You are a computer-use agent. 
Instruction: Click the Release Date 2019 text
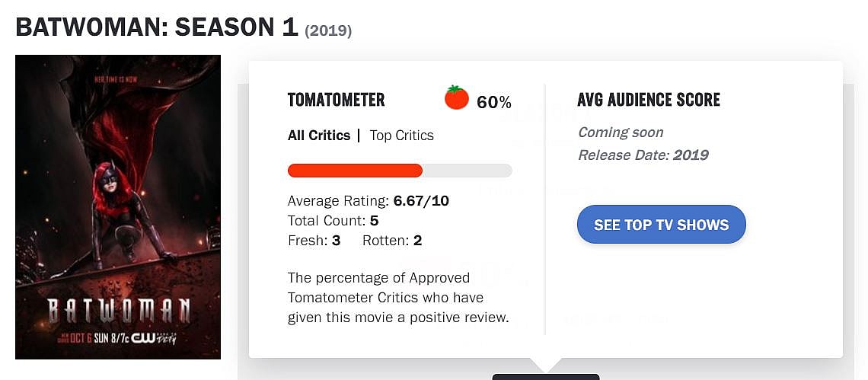tap(643, 155)
